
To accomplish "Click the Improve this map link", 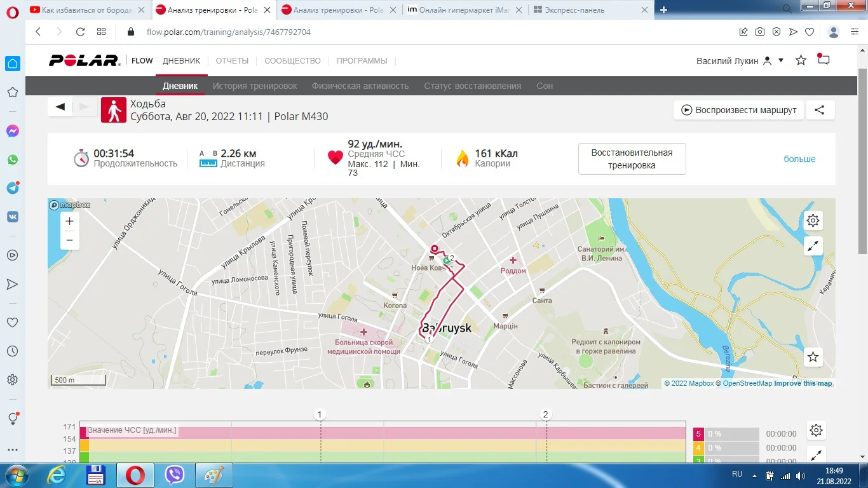I will point(803,383).
